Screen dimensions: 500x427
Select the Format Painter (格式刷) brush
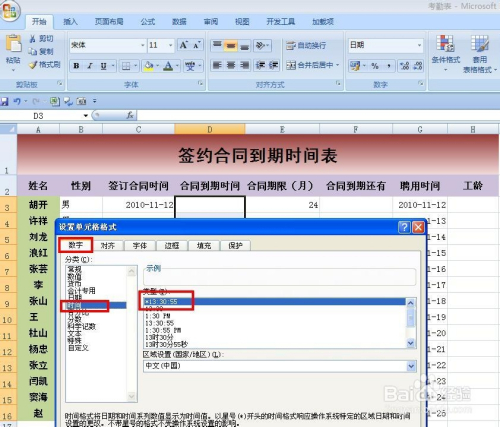[33, 65]
